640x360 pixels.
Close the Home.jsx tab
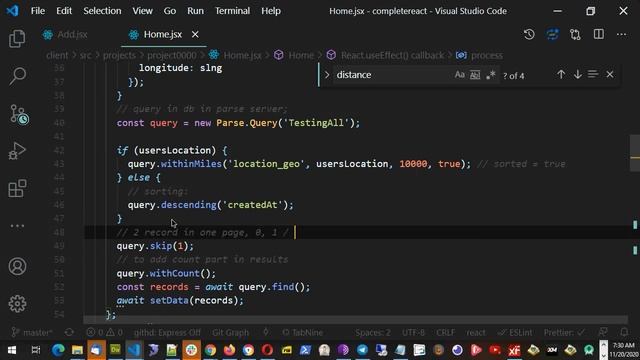195,34
